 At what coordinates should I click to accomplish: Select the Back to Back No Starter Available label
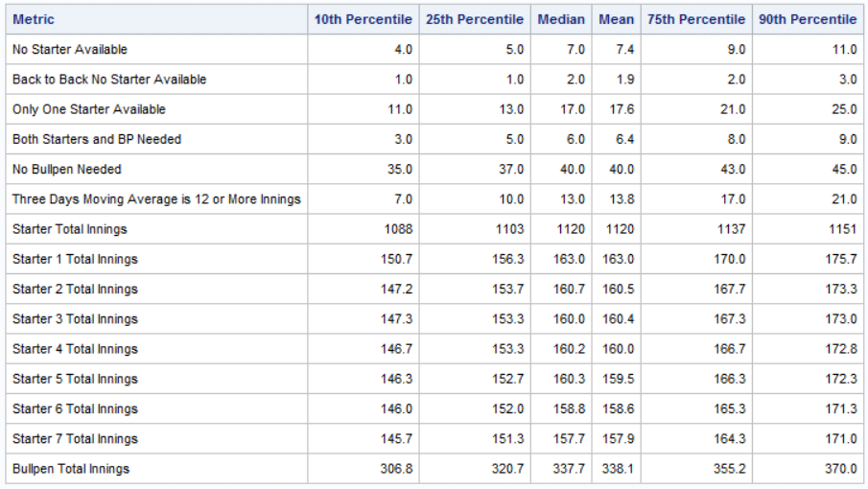109,79
